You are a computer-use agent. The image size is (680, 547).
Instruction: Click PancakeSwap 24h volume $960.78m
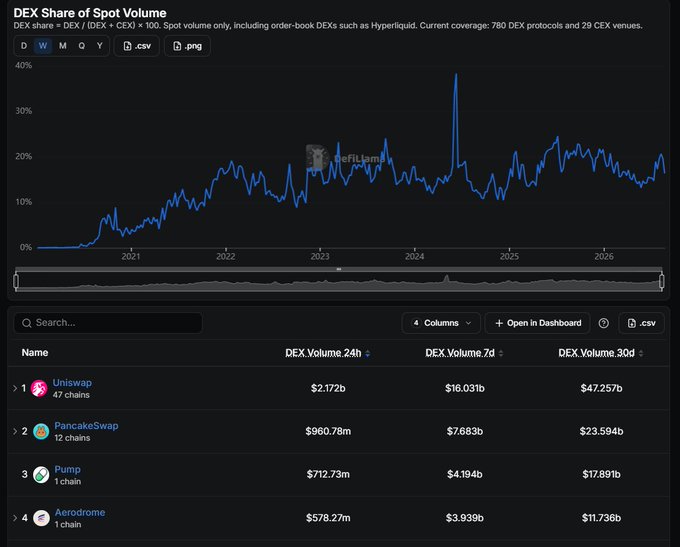(328, 431)
